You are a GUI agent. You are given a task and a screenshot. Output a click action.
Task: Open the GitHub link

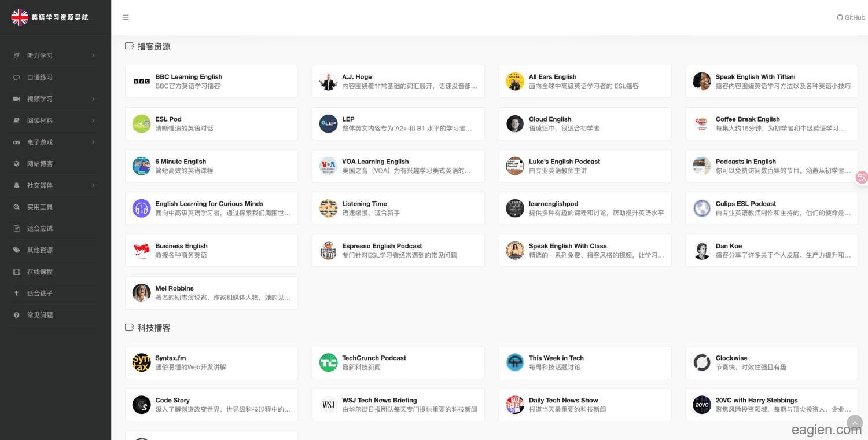tap(851, 17)
